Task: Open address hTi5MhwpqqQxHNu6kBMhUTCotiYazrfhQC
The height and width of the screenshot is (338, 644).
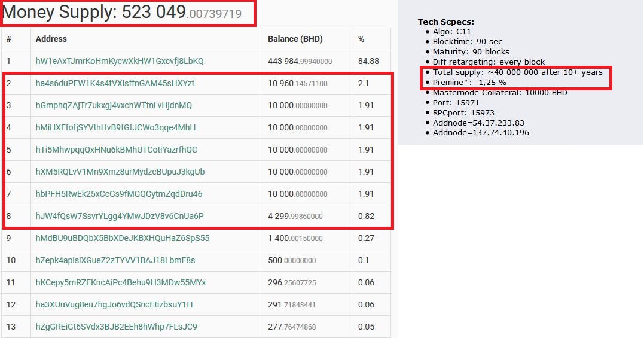Action: point(117,150)
